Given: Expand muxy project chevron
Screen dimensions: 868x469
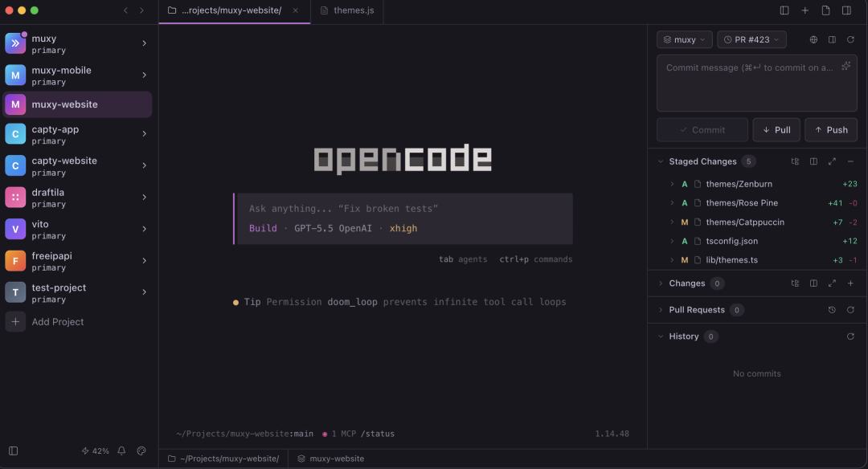Looking at the screenshot, I should (x=144, y=43).
